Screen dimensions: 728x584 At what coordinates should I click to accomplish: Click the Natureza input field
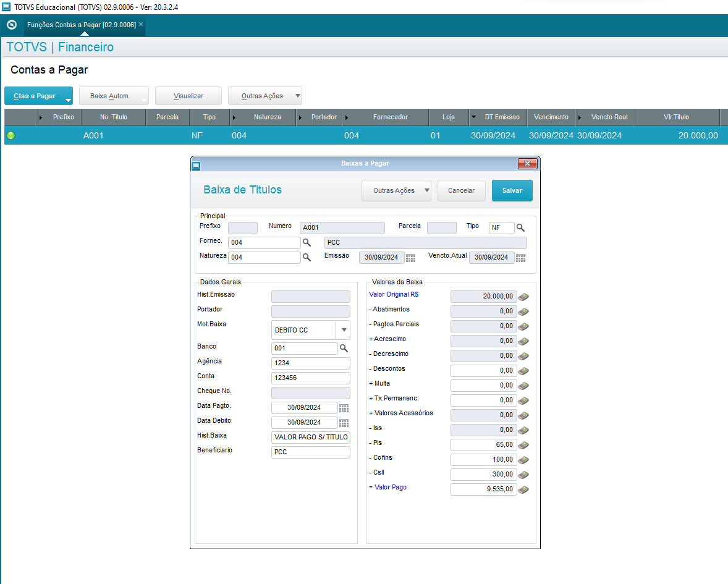[x=264, y=257]
